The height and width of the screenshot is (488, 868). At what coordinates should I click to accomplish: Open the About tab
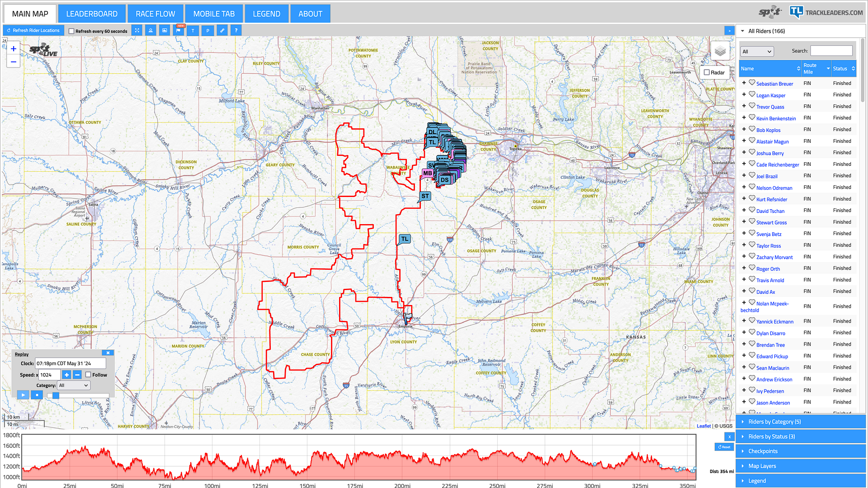(310, 14)
